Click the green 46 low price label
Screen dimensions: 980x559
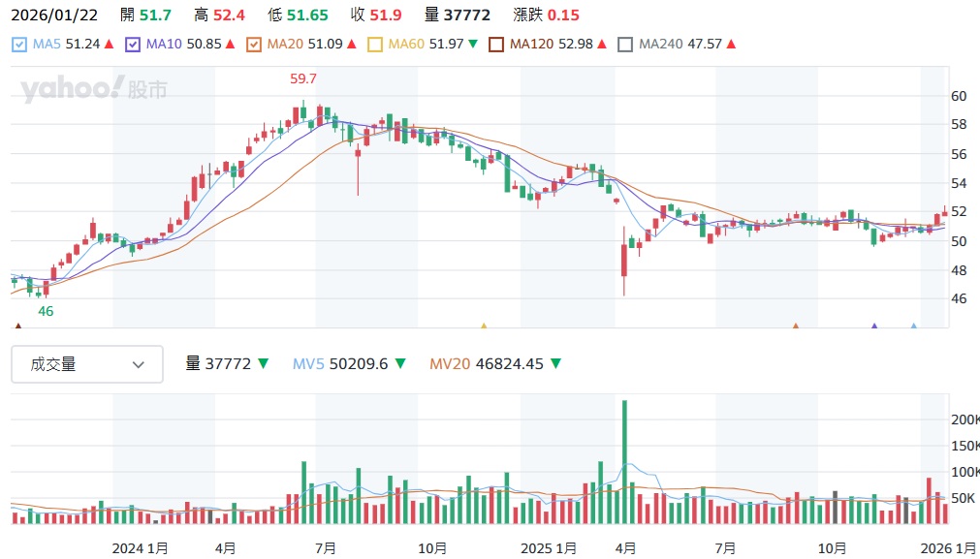46,312
